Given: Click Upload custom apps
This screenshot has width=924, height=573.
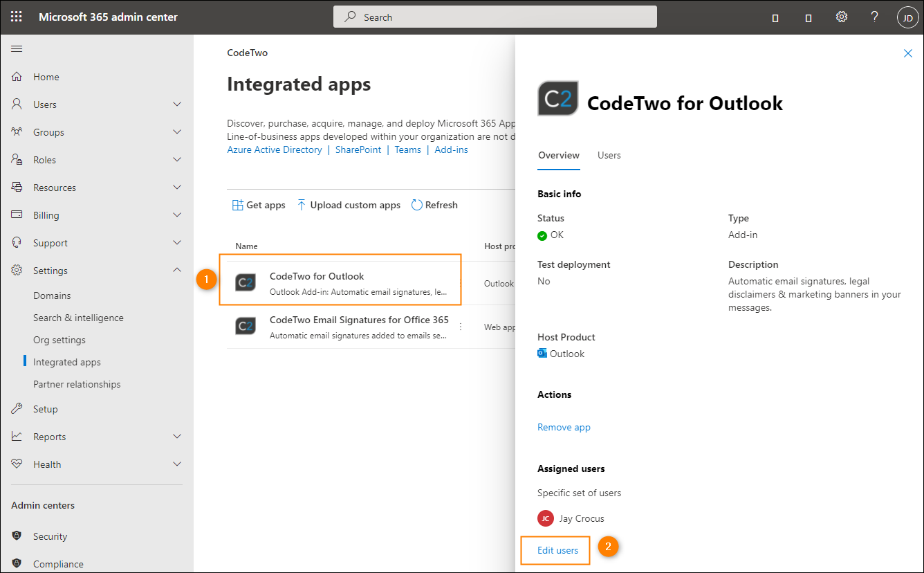Looking at the screenshot, I should [x=349, y=205].
